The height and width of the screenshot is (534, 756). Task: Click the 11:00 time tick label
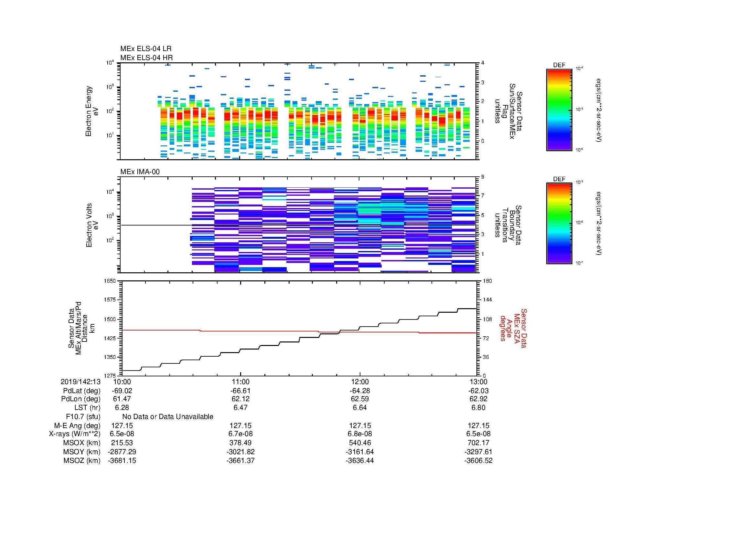coord(241,382)
